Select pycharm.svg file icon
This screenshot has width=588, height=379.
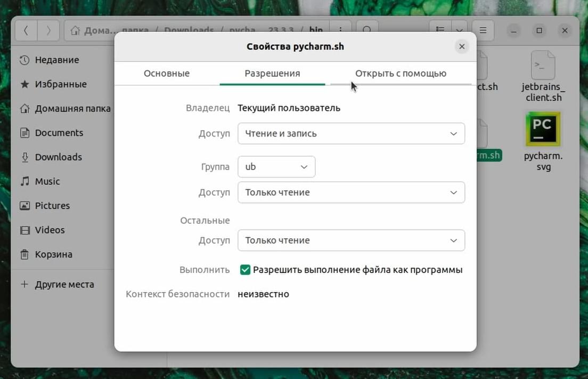click(543, 128)
